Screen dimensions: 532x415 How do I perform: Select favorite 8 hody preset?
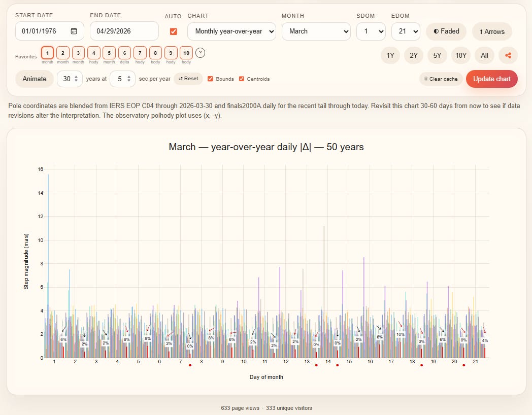click(155, 53)
